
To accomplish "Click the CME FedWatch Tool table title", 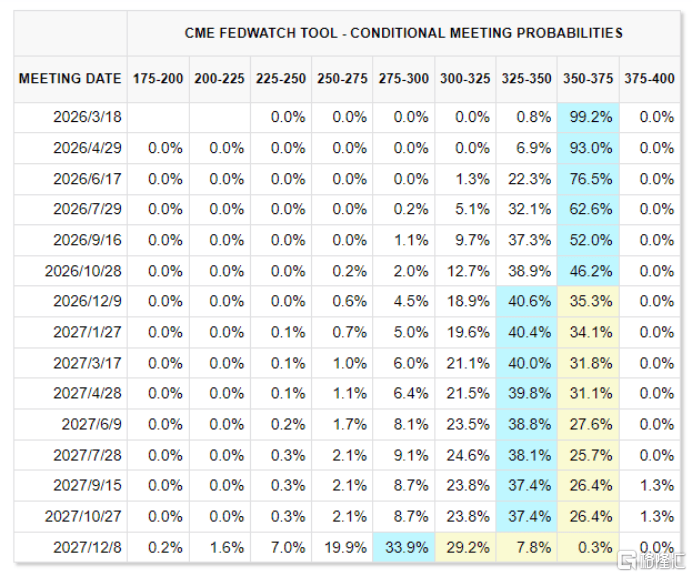I will pos(404,33).
